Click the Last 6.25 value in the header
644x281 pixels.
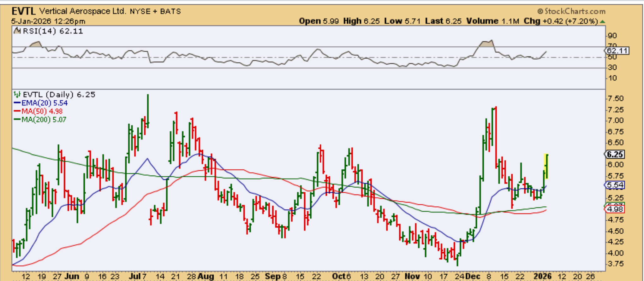click(443, 21)
